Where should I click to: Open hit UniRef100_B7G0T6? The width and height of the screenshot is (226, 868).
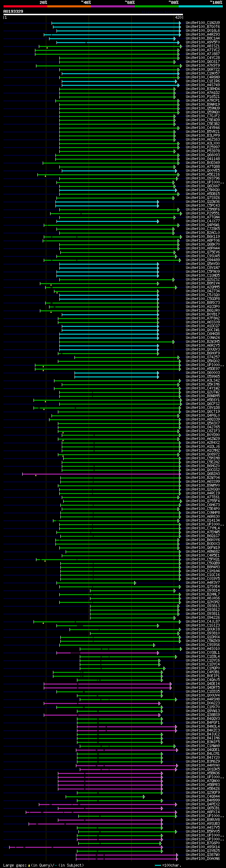(203, 27)
